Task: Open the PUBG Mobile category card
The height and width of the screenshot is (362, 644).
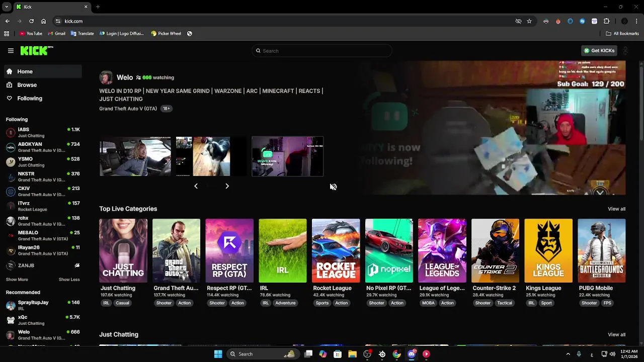Action: click(x=602, y=250)
